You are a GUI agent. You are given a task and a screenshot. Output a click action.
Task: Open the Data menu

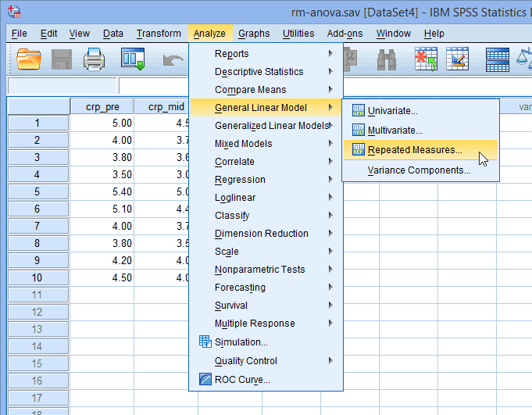[x=113, y=34]
